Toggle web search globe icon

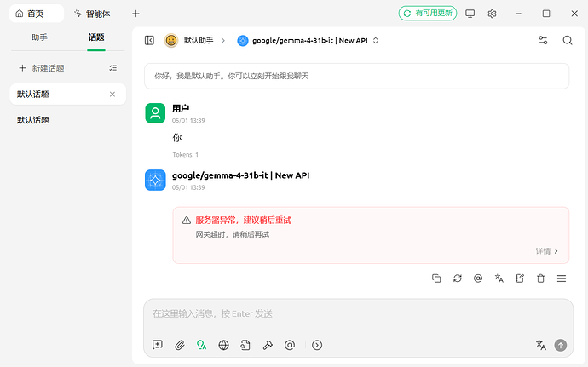click(x=223, y=345)
